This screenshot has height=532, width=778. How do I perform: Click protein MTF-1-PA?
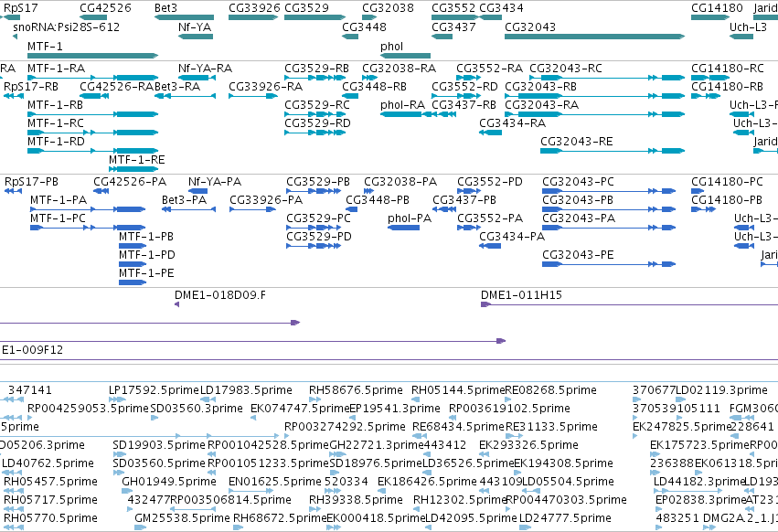click(59, 200)
